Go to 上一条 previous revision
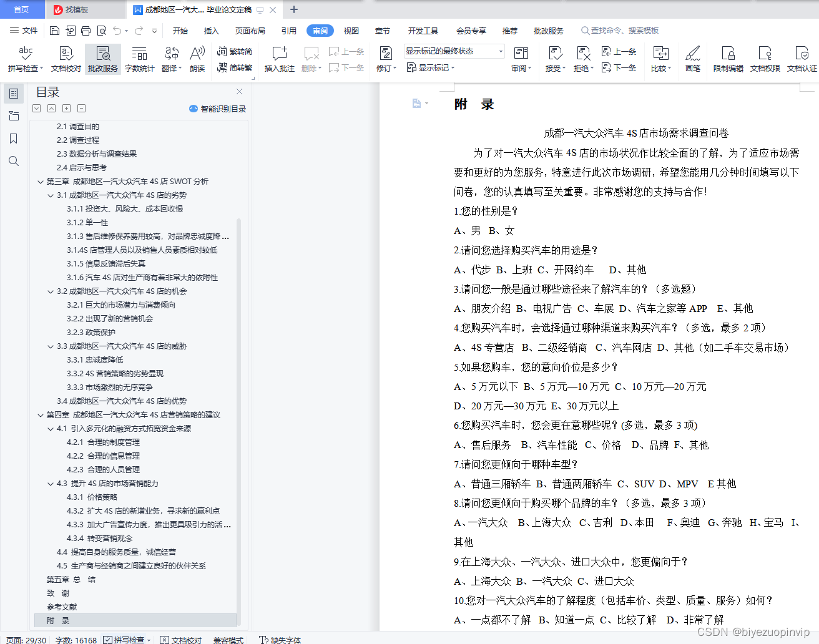The height and width of the screenshot is (644, 819). [x=619, y=52]
